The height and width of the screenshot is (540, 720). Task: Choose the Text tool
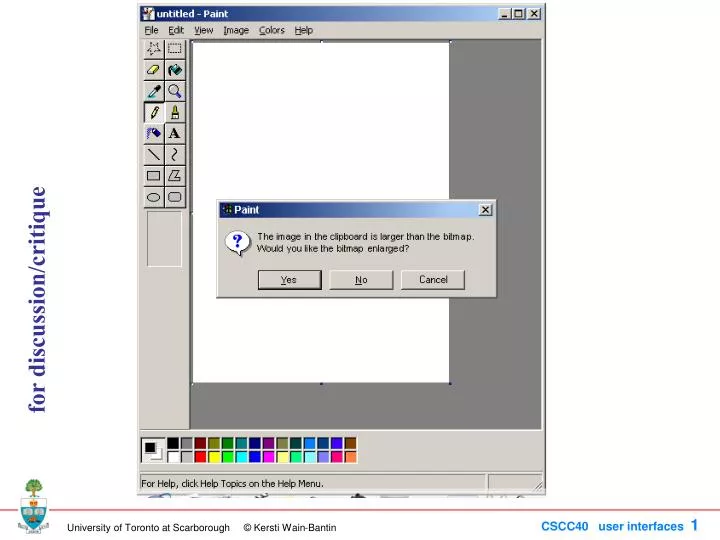pyautogui.click(x=174, y=133)
